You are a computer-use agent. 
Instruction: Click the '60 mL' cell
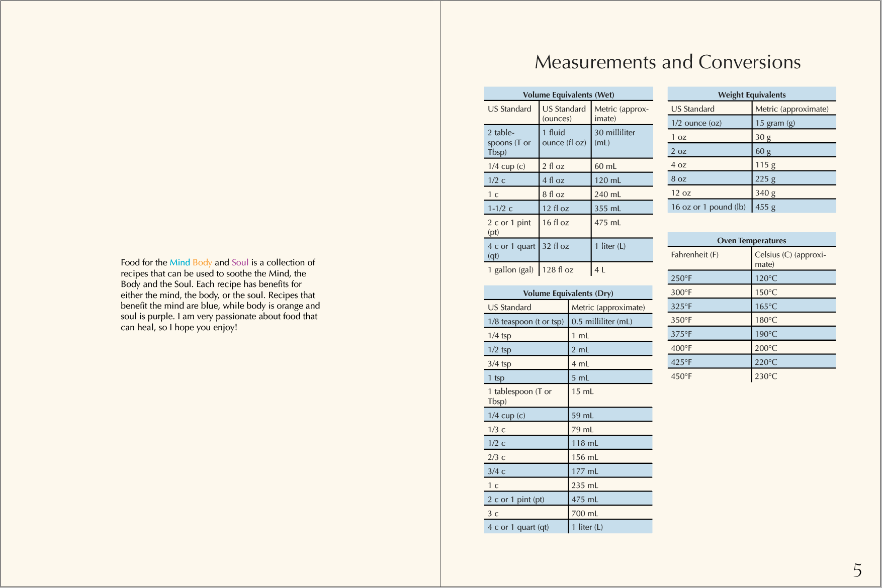pos(622,166)
